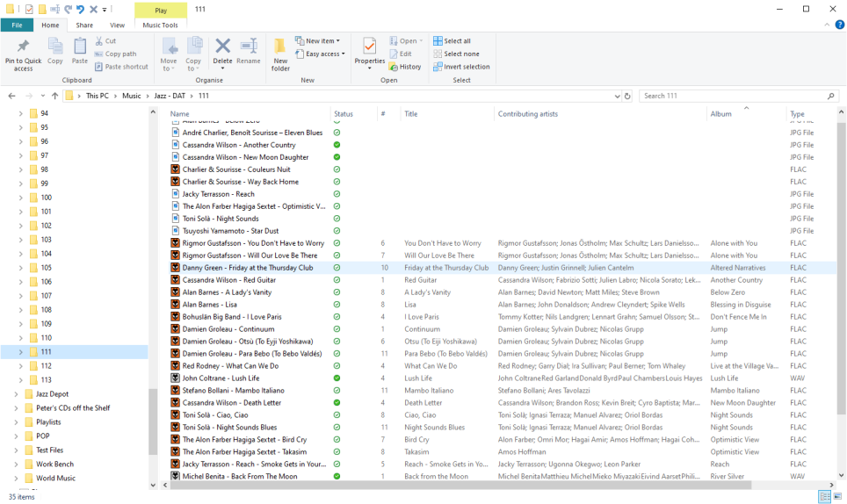The image size is (847, 504).
Task: Select Bohuslän Big Band - I Love Paris
Action: 232,317
